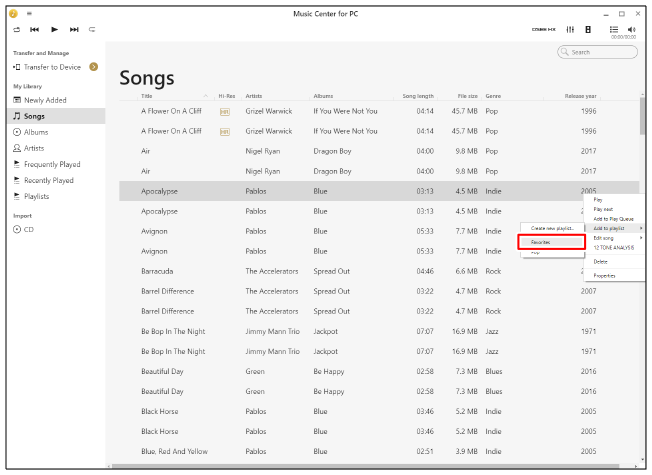Open the hamburger menu near app logo
This screenshot has height=475, width=652.
pyautogui.click(x=29, y=13)
